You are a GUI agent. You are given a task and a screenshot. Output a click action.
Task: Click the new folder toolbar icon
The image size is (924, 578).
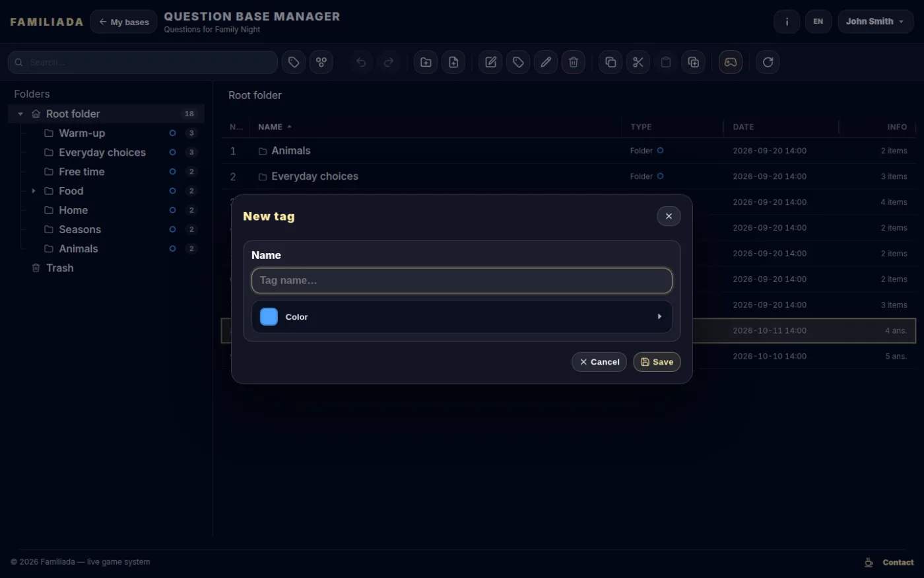tap(426, 62)
